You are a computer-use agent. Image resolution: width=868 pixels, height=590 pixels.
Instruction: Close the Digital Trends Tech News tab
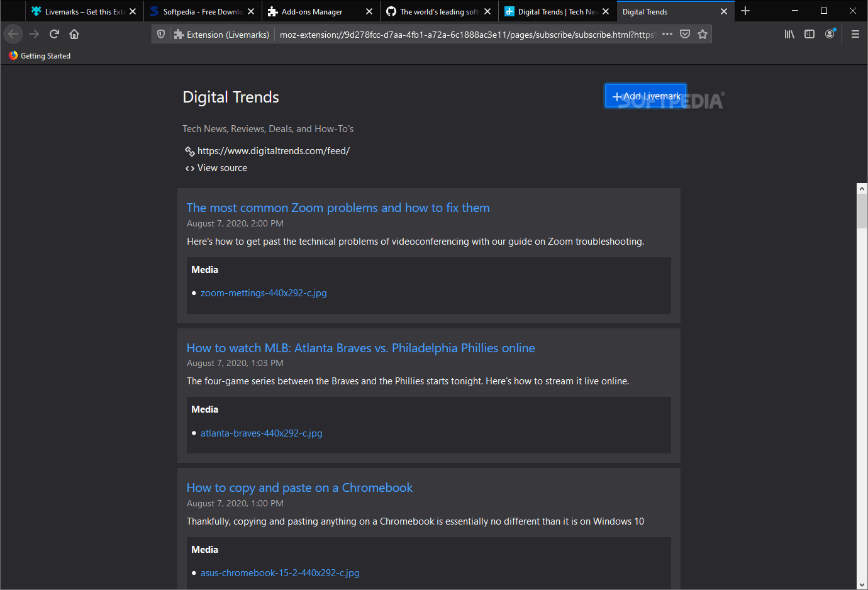pyautogui.click(x=606, y=11)
